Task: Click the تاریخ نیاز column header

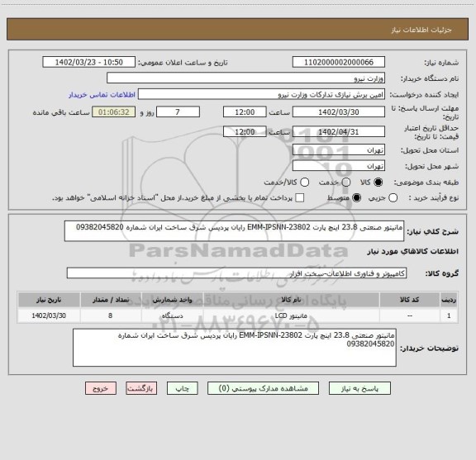Action: (x=49, y=300)
